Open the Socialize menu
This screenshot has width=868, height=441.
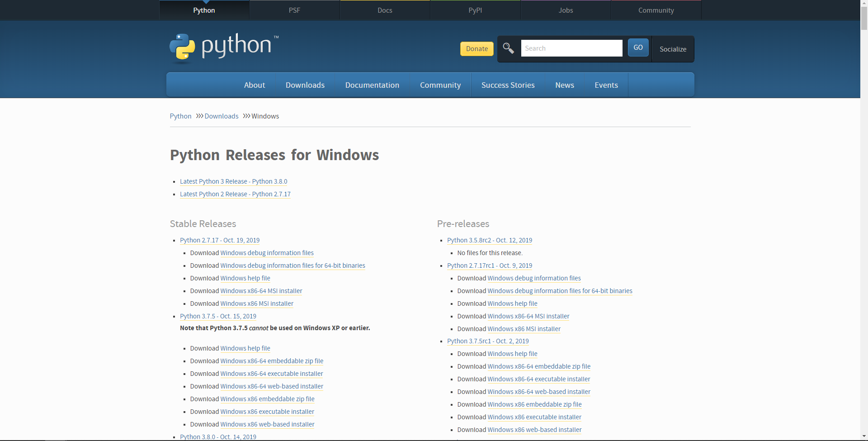672,49
